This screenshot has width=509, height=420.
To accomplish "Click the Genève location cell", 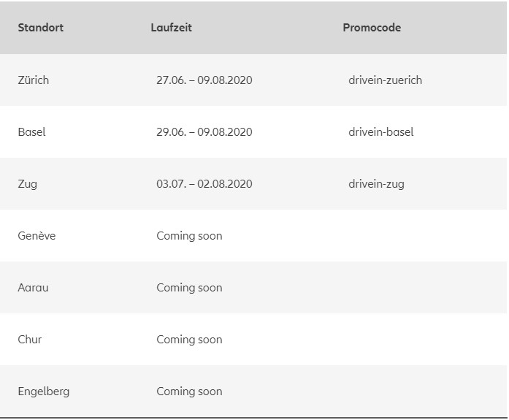I will click(x=37, y=236).
